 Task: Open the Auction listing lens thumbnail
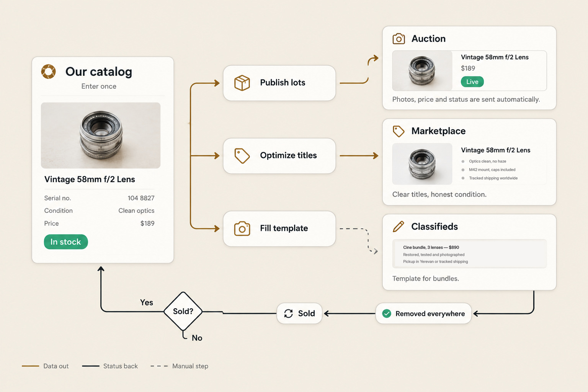click(422, 71)
